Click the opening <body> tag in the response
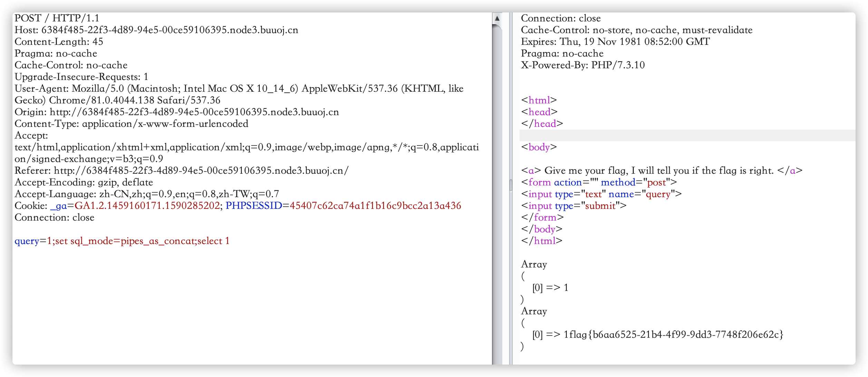 pos(539,147)
